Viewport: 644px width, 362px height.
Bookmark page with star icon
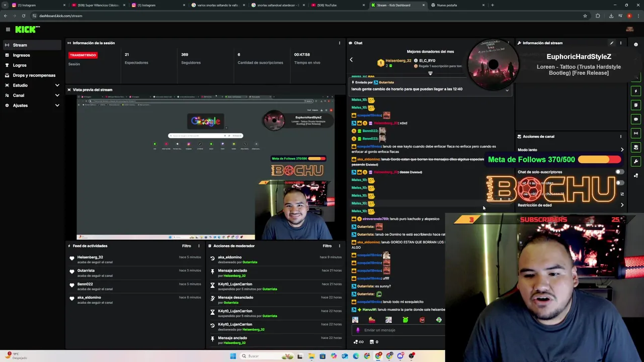pyautogui.click(x=585, y=16)
